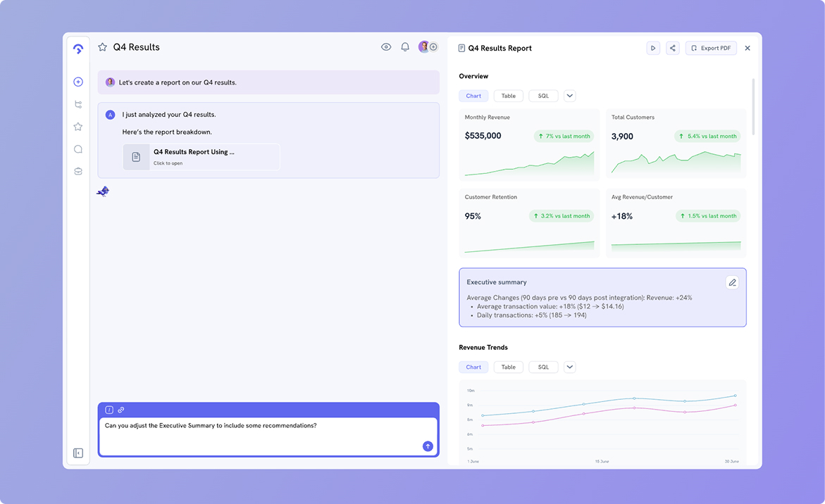Screen dimensions: 825x504
Task: Click the notifications bell icon
Action: click(x=405, y=47)
